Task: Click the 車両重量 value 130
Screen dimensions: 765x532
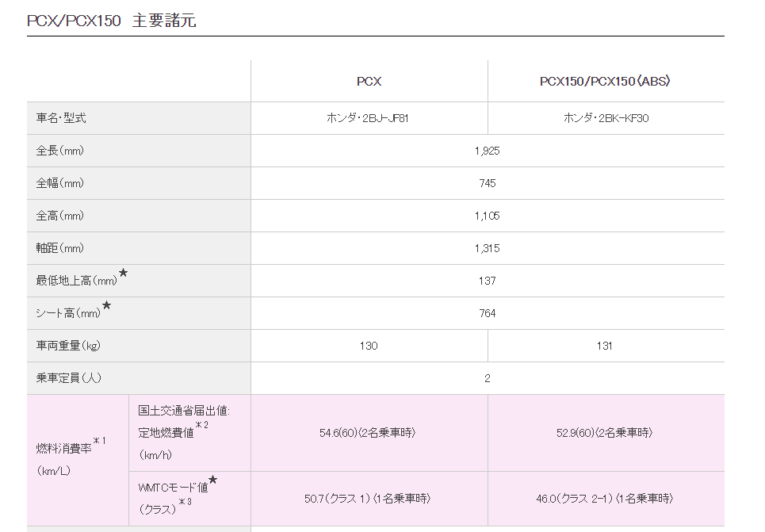Action: coord(369,346)
